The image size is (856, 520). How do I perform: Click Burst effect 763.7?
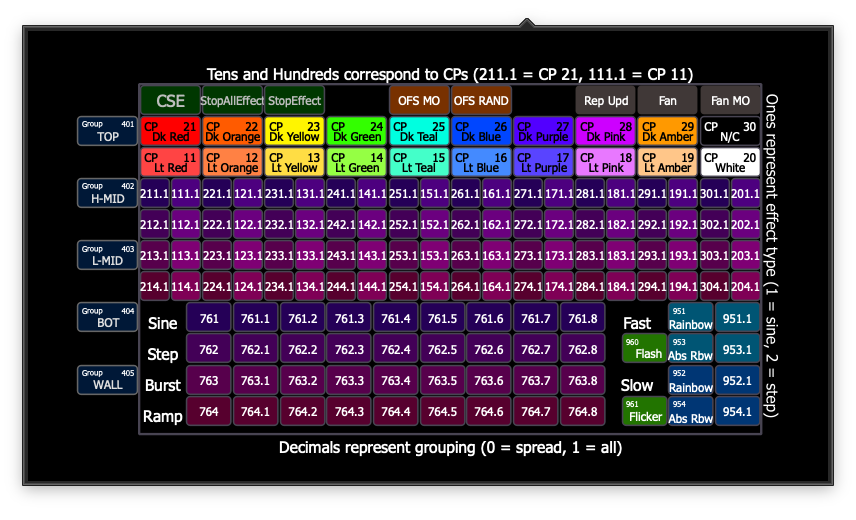(536, 380)
